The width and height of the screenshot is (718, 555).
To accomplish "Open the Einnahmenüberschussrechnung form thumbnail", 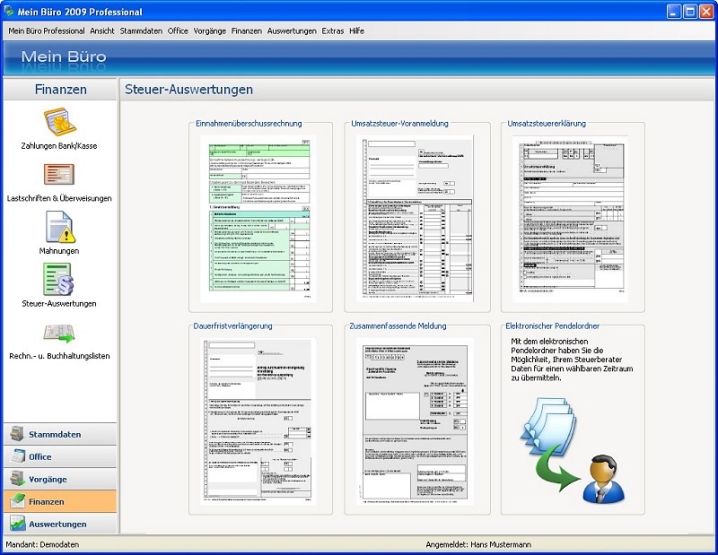I will [x=259, y=219].
